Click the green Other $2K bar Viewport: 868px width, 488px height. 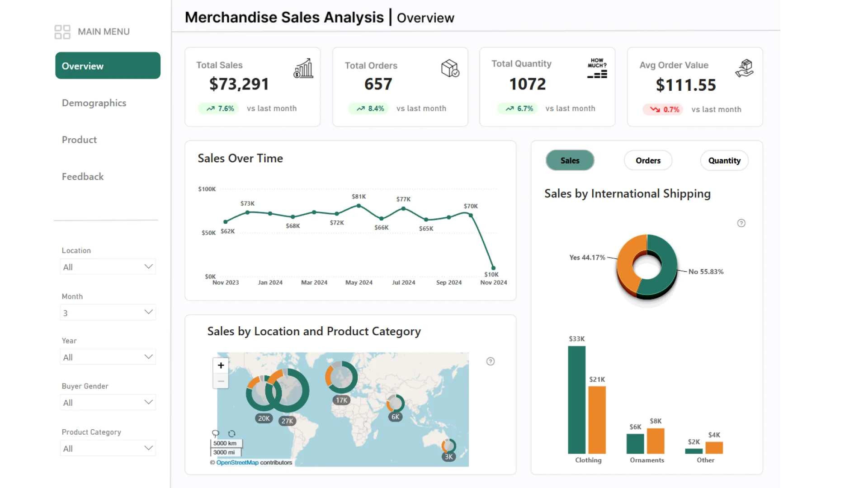(694, 451)
